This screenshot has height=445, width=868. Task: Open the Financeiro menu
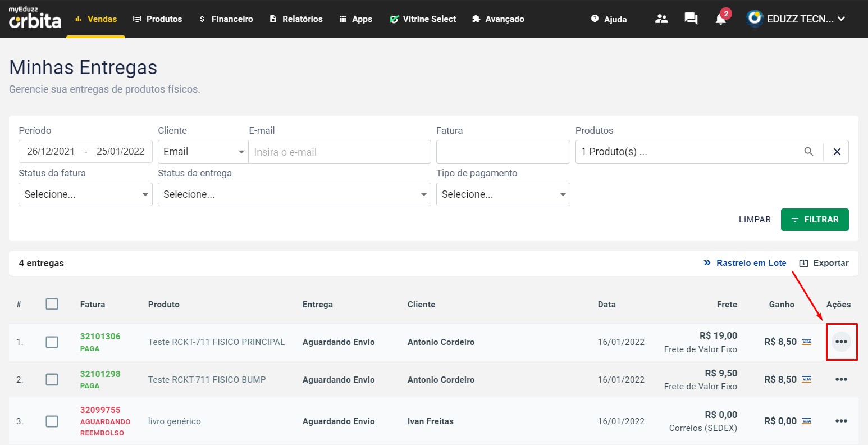click(226, 19)
